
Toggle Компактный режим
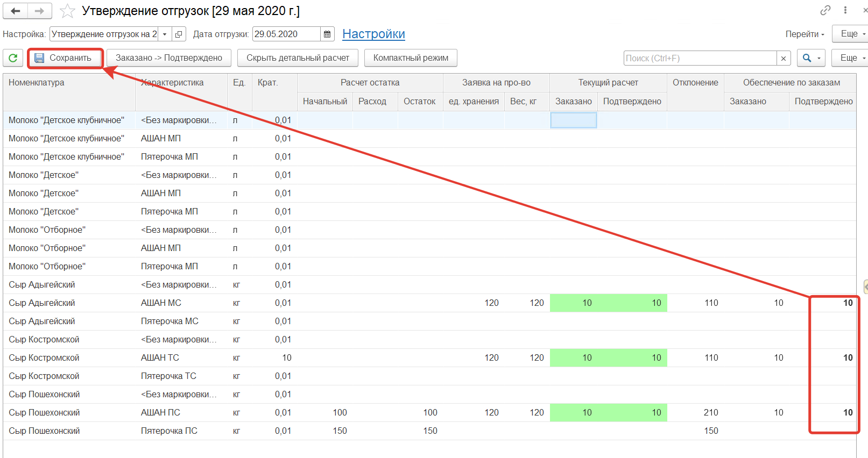point(411,58)
